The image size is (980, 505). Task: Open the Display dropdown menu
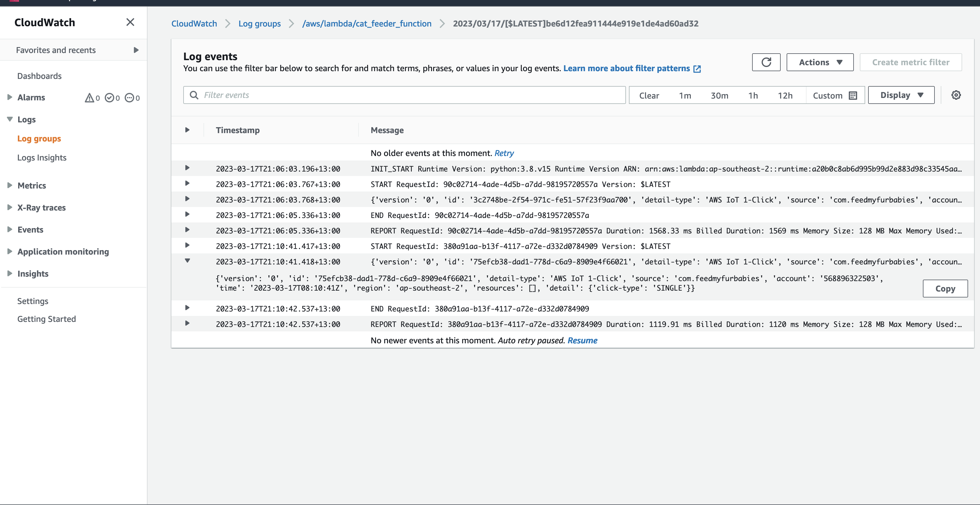pyautogui.click(x=901, y=95)
